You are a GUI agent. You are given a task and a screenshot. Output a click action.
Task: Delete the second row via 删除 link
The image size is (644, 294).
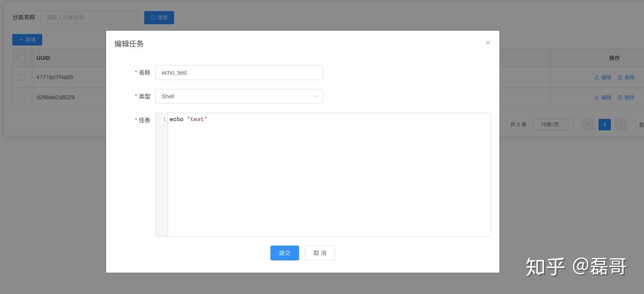point(626,97)
